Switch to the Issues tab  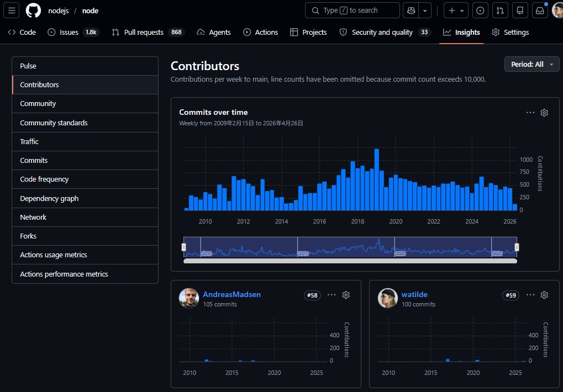tap(73, 32)
